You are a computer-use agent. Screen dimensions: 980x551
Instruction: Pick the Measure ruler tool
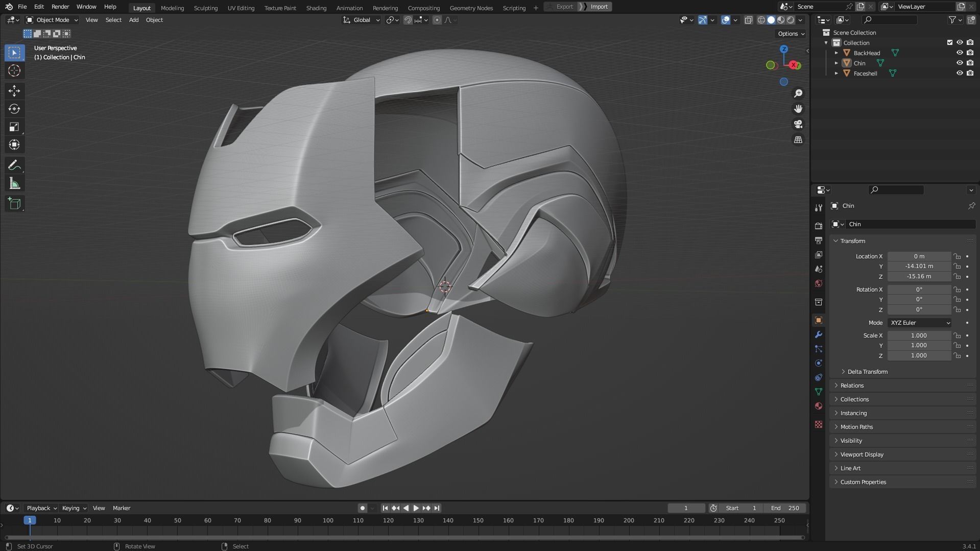[x=14, y=184]
